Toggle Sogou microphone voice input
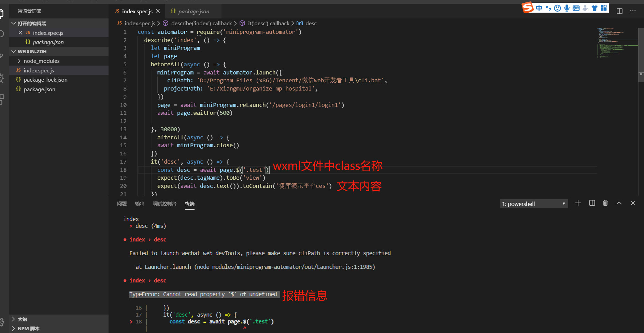 click(567, 8)
